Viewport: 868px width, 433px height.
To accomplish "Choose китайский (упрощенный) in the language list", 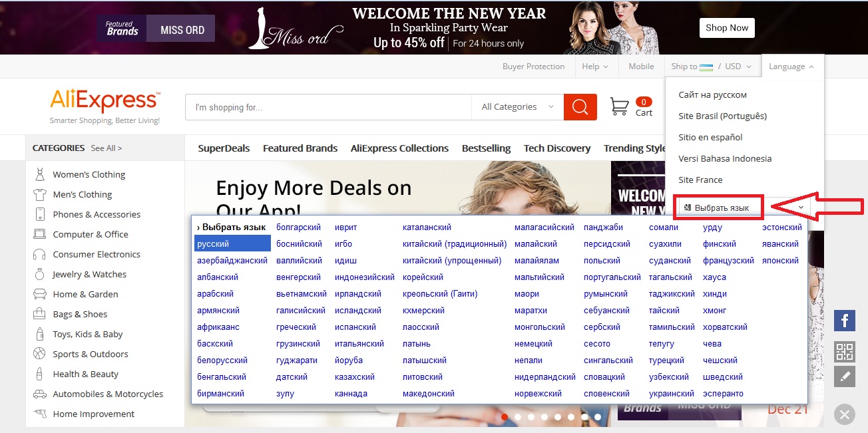I will pos(452,261).
